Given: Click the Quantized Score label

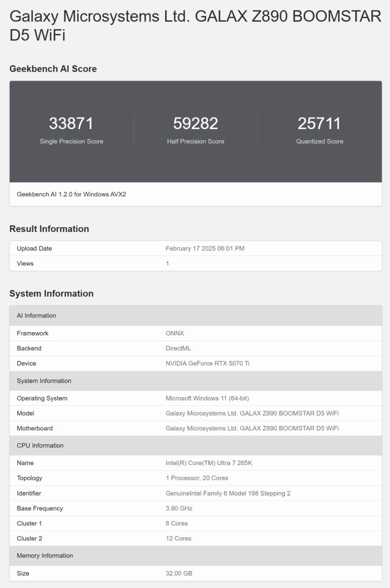Looking at the screenshot, I should point(320,141).
